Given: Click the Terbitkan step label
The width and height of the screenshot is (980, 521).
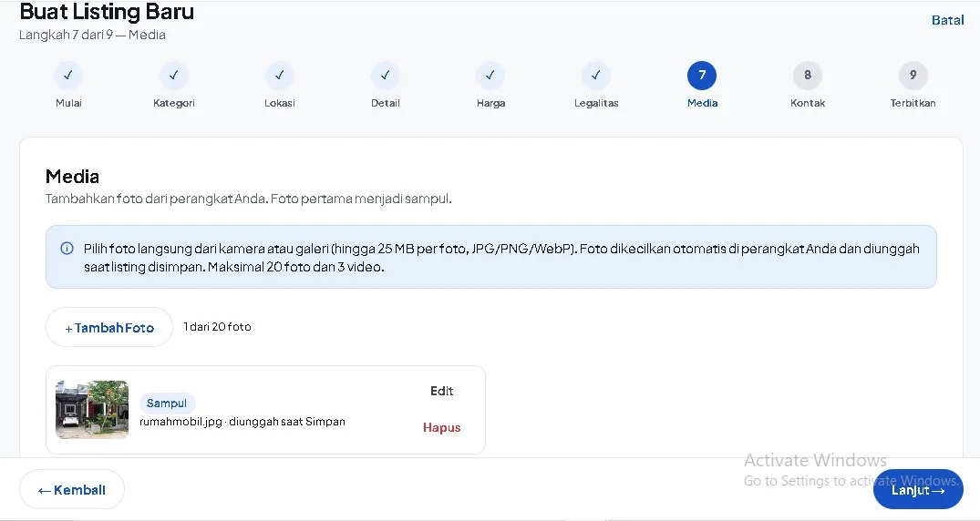Looking at the screenshot, I should point(913,103).
